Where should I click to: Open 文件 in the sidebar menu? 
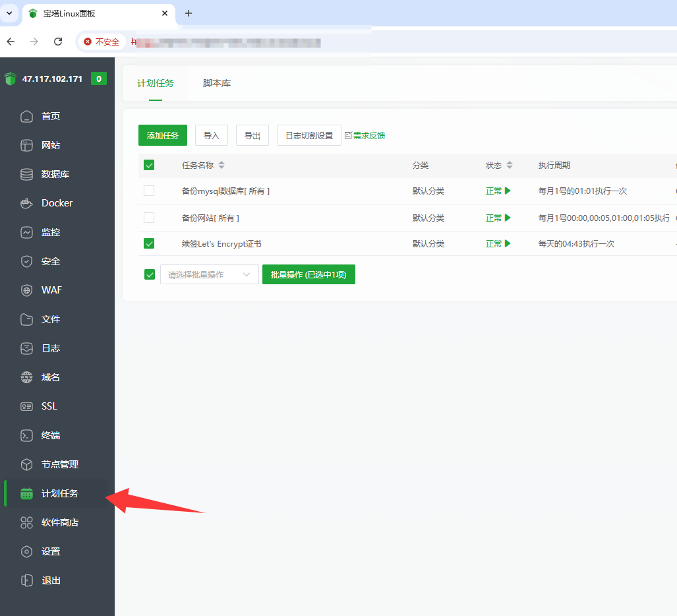click(51, 319)
